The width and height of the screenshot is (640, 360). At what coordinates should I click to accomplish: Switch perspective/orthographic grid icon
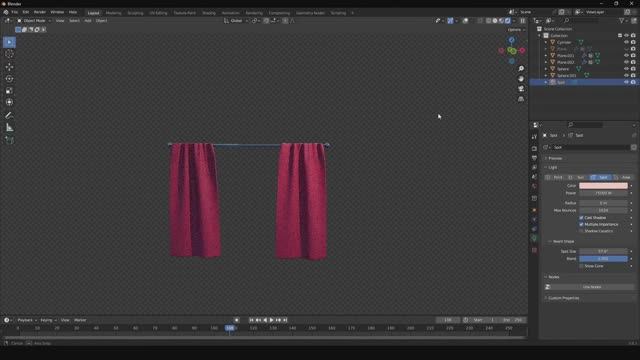(521, 99)
